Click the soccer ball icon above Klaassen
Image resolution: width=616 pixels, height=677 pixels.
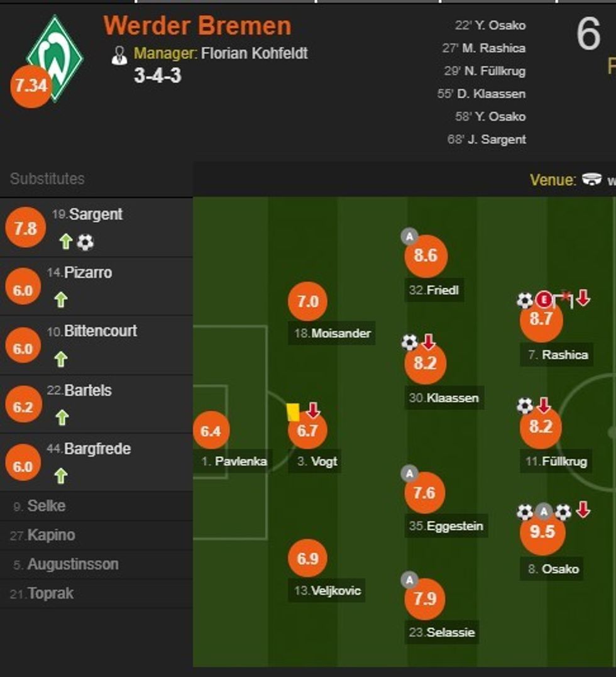409,343
